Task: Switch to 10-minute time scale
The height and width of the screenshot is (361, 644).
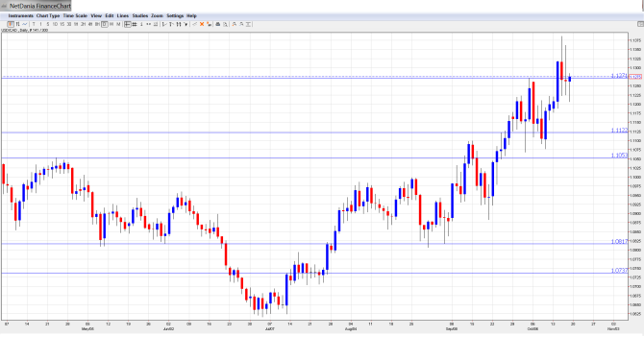Action: 55,25
